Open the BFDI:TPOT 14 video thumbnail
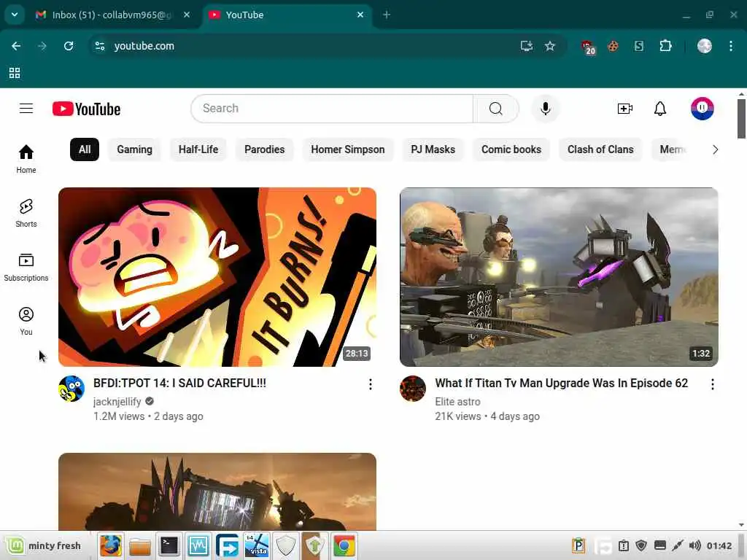 click(217, 277)
